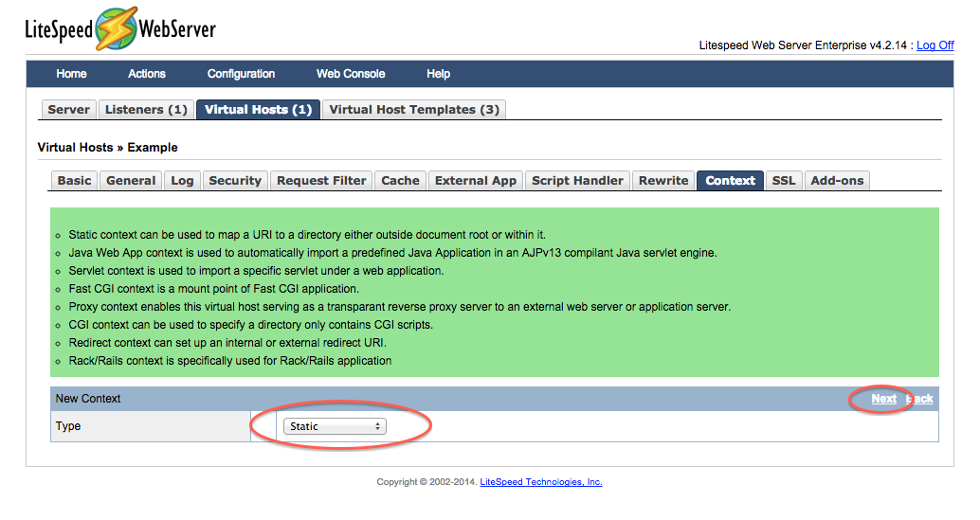This screenshot has width=980, height=520.
Task: Open the Log tab
Action: tap(182, 180)
